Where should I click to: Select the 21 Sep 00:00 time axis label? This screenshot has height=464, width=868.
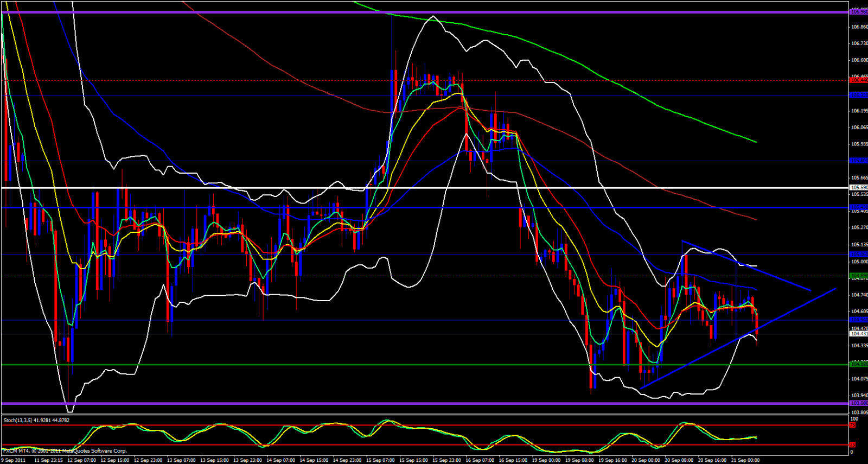745,460
